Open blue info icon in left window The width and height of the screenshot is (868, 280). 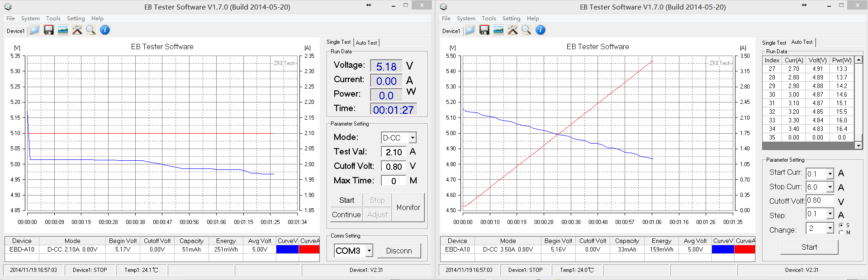[x=105, y=30]
